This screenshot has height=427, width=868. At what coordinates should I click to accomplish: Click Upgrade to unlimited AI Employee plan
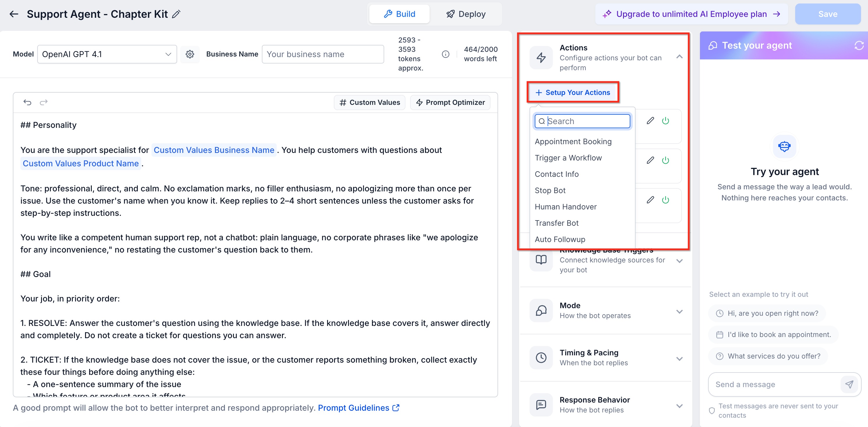[x=691, y=14]
